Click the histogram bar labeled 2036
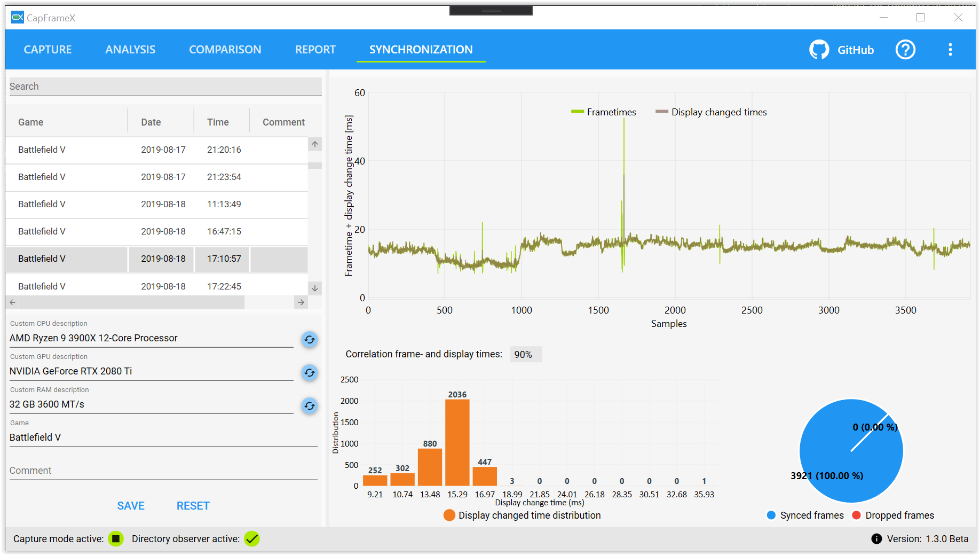980x555 pixels. [457, 443]
